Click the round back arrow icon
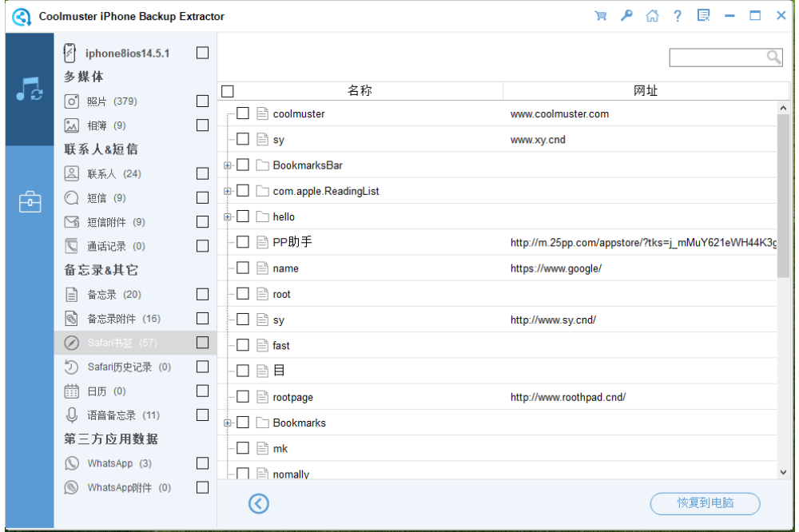The height and width of the screenshot is (532, 799). [x=259, y=503]
